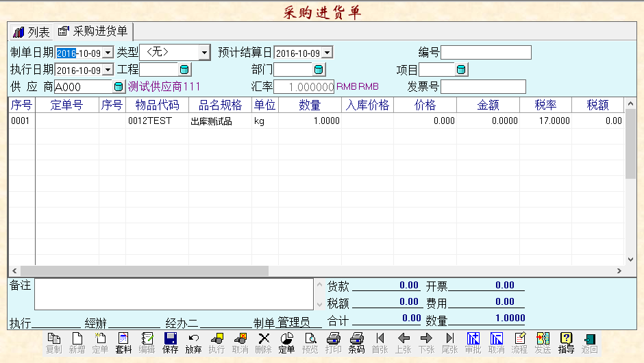Image resolution: width=644 pixels, height=363 pixels.
Task: Click the 发票号 input field
Action: (483, 87)
